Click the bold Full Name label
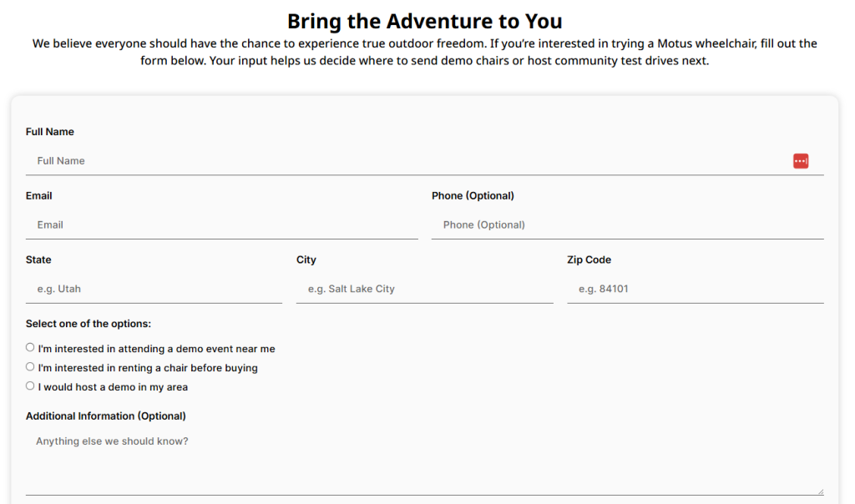The width and height of the screenshot is (855, 504). click(49, 132)
